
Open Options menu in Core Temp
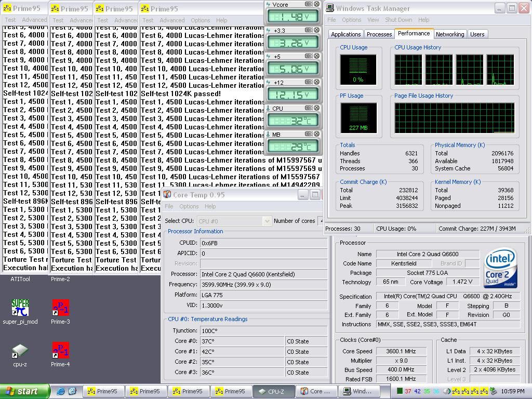[189, 206]
